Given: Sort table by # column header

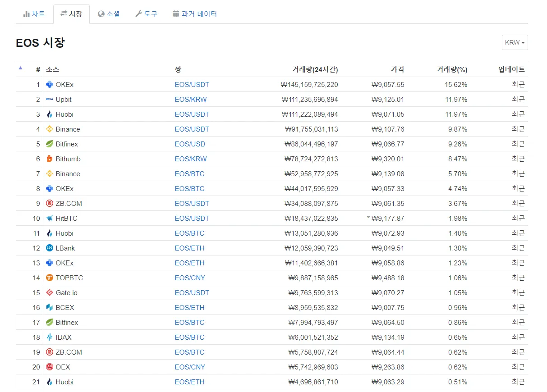Looking at the screenshot, I should [x=38, y=69].
